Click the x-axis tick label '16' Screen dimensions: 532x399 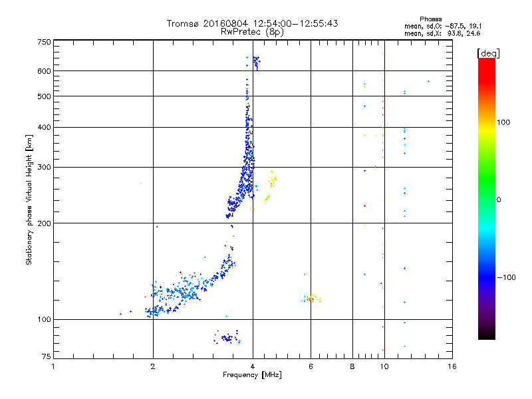pyautogui.click(x=452, y=366)
